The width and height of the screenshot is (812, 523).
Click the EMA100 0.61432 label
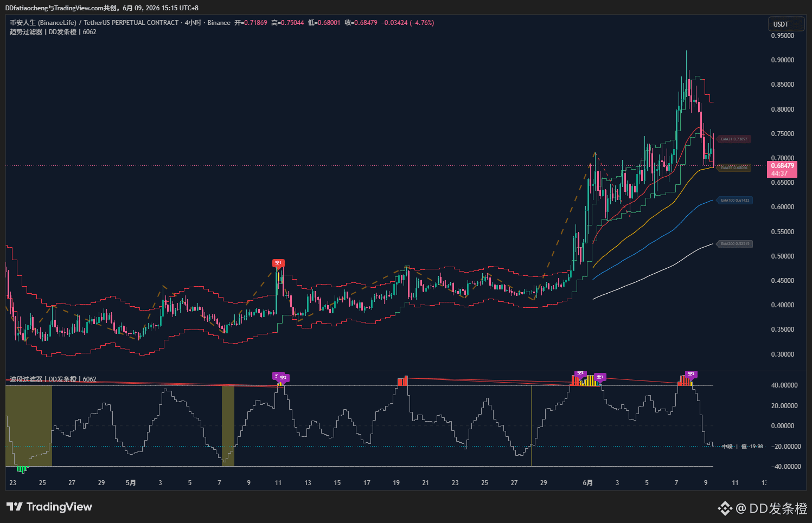click(735, 201)
